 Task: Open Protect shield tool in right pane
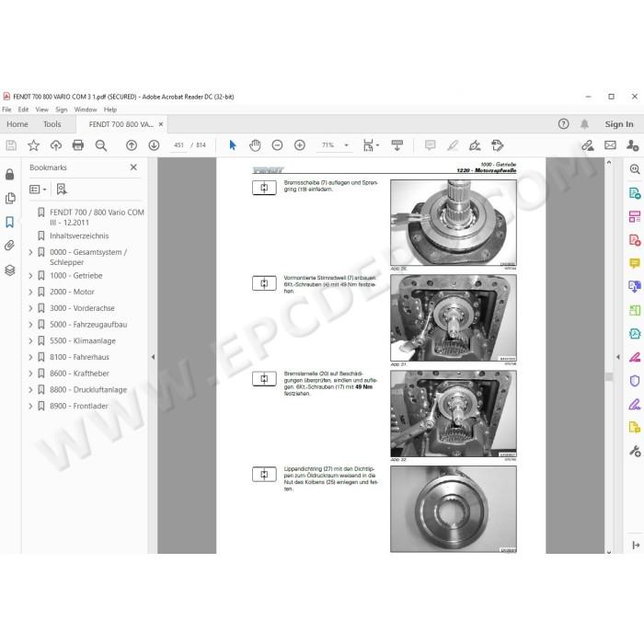point(635,381)
